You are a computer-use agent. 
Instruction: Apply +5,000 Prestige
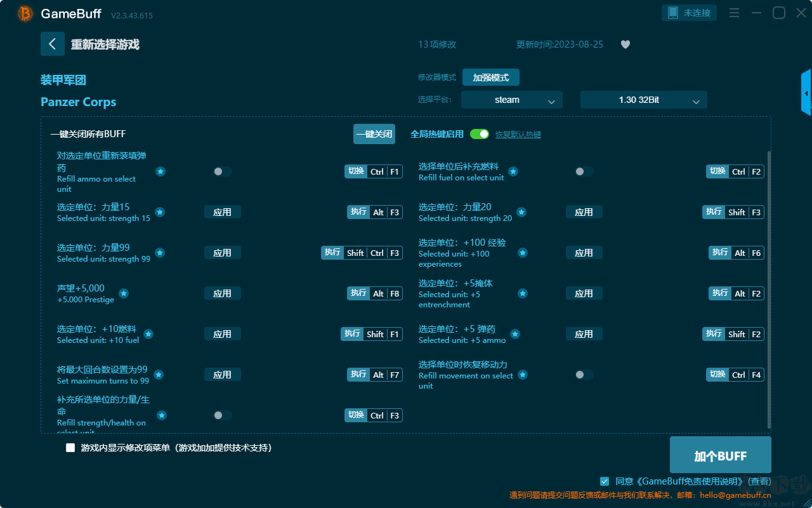click(223, 293)
